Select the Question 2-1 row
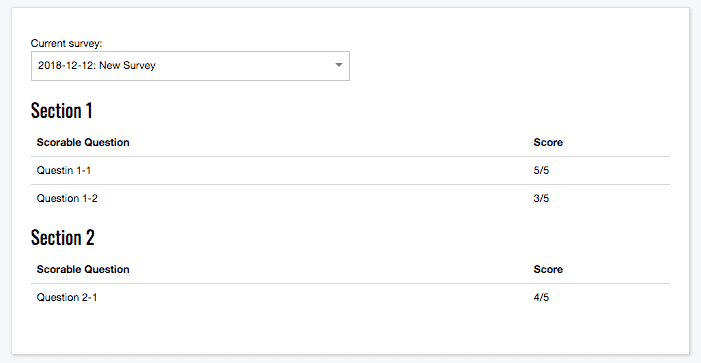This screenshot has height=363, width=701. (350, 297)
